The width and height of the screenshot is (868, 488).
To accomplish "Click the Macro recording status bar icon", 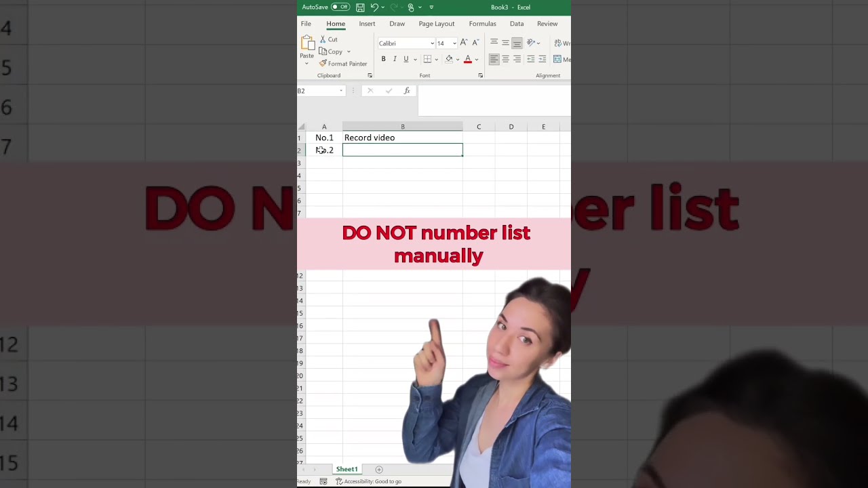I will 323,481.
